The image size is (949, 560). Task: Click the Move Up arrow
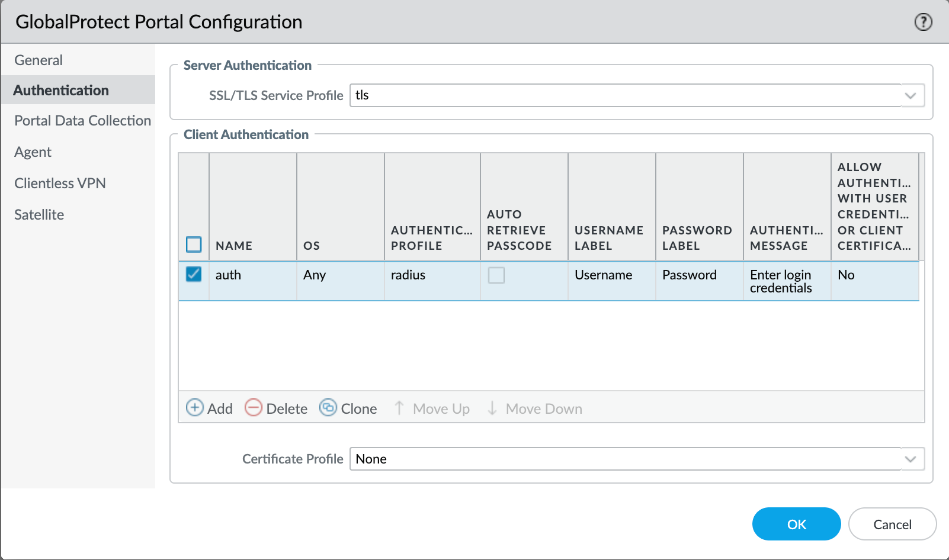(399, 408)
